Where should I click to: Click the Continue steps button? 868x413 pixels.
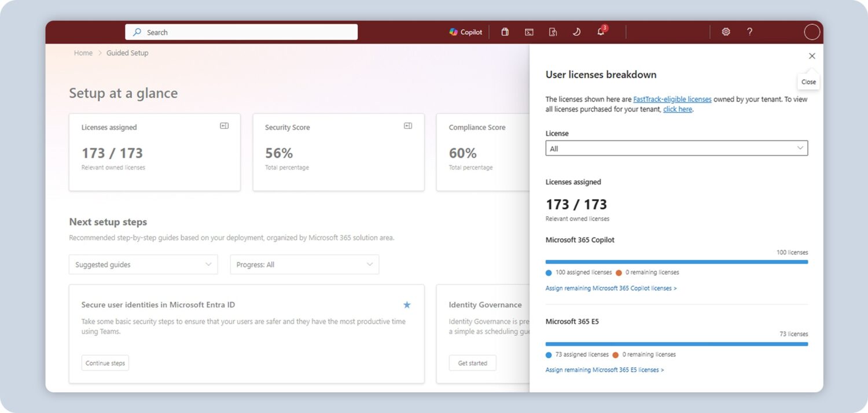(105, 363)
